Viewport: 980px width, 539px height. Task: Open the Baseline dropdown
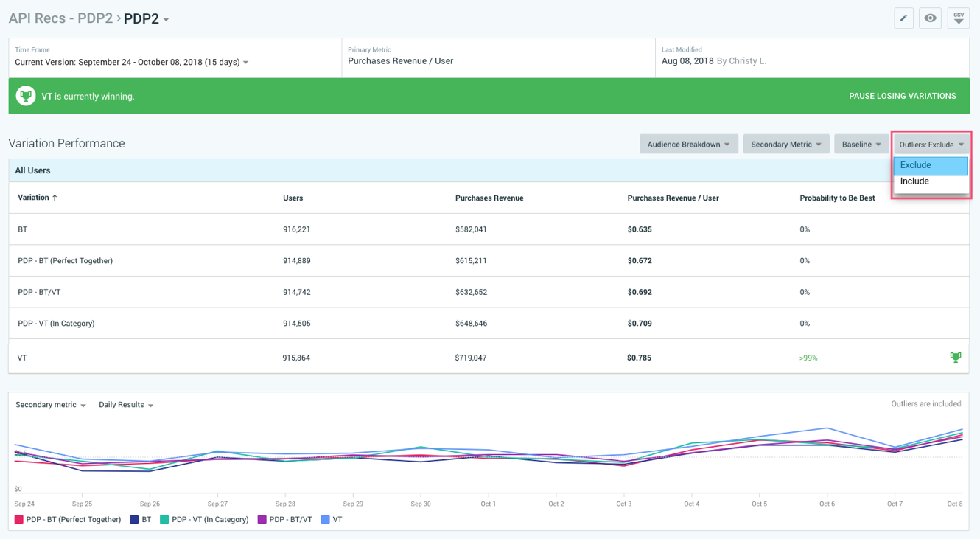(861, 145)
